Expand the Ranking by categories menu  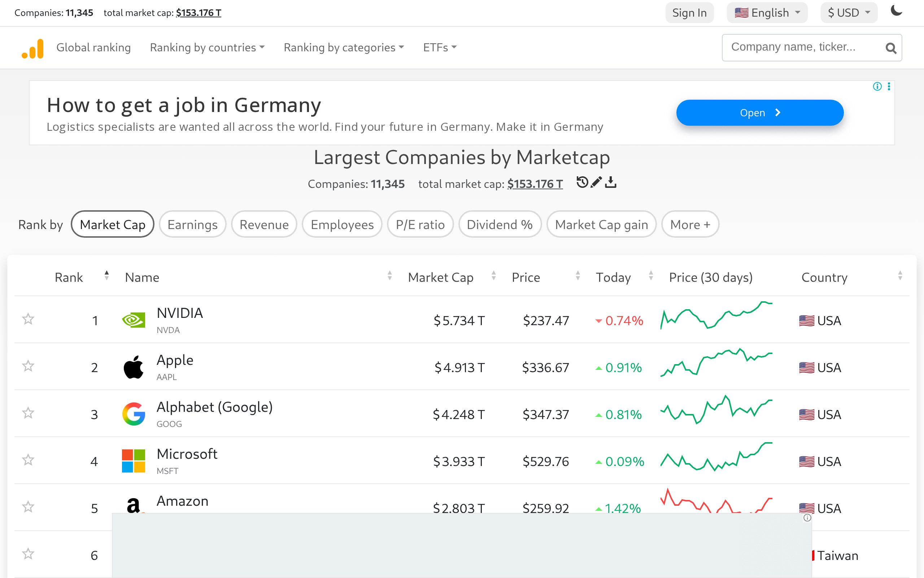[344, 47]
